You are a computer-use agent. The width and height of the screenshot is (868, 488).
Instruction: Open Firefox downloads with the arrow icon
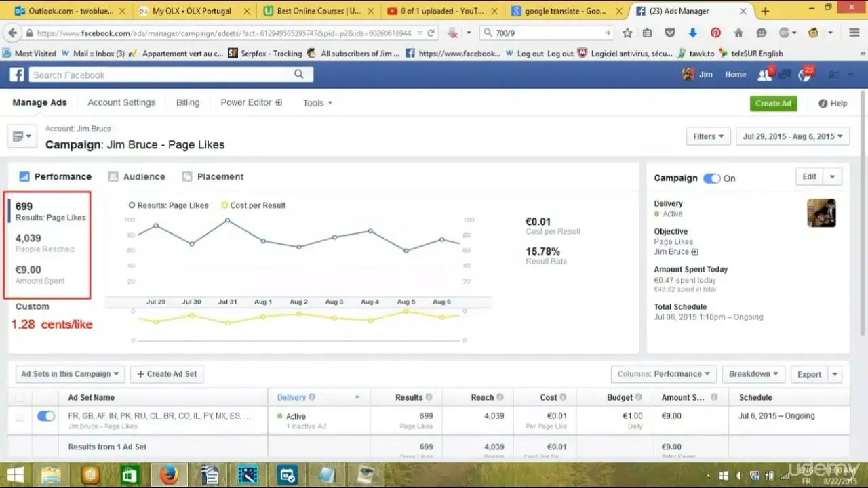(692, 32)
